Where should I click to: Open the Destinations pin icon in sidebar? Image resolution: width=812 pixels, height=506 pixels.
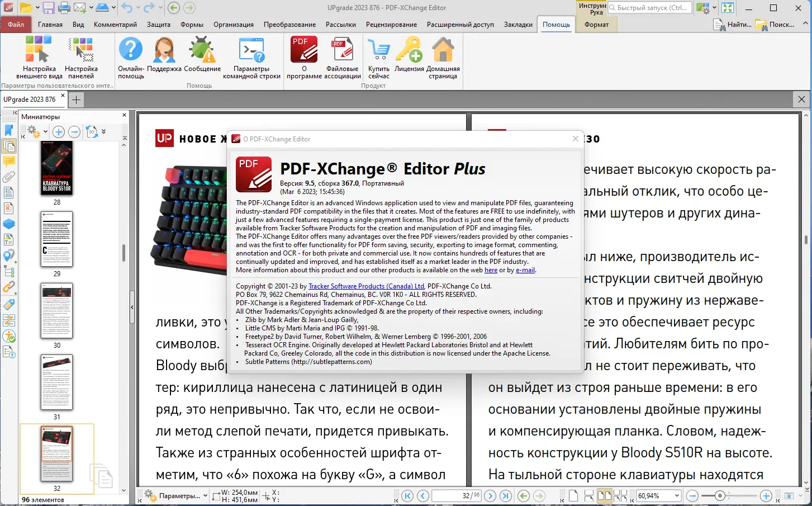[x=8, y=256]
